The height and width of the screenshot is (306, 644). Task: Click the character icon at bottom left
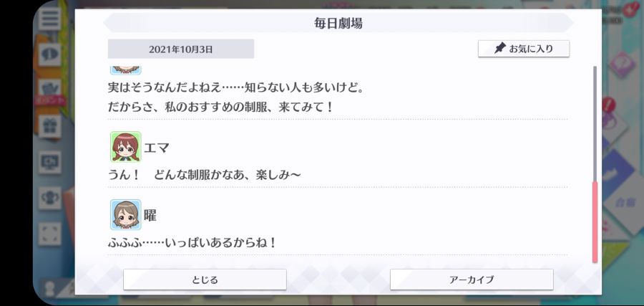[50, 289]
